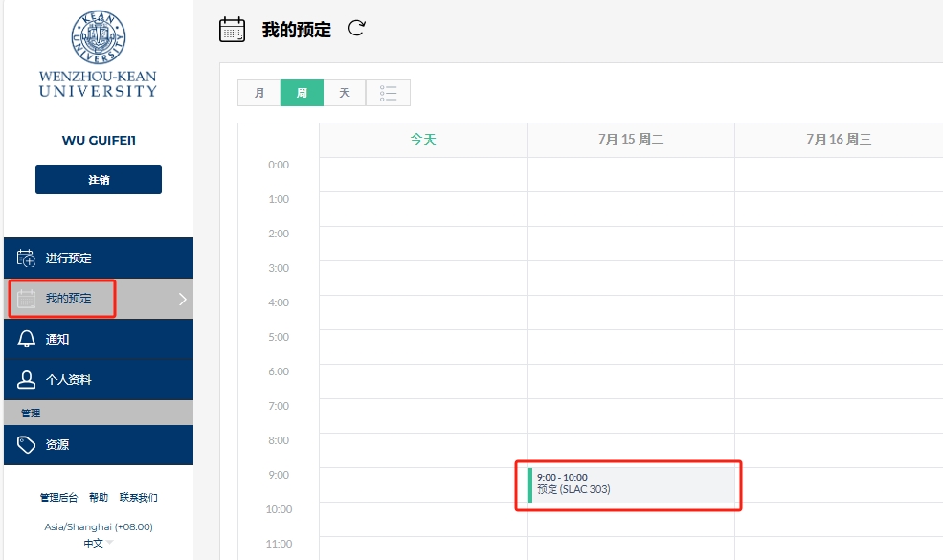The image size is (943, 560).
Task: Click the tag icon for 资源
Action: click(x=26, y=444)
